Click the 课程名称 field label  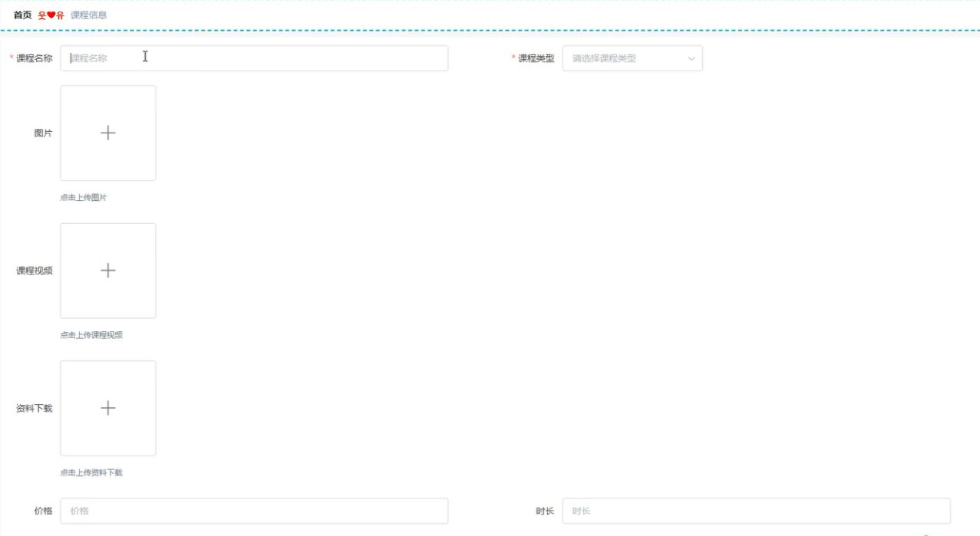(35, 58)
